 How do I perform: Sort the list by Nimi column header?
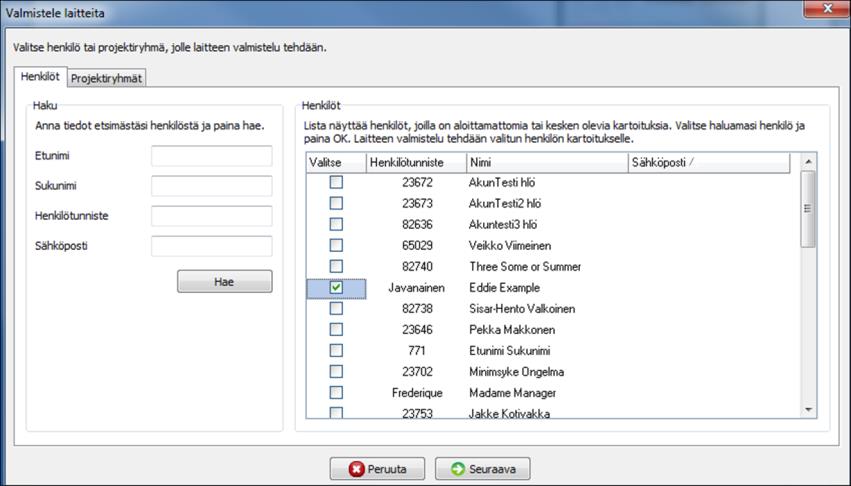coord(547,162)
